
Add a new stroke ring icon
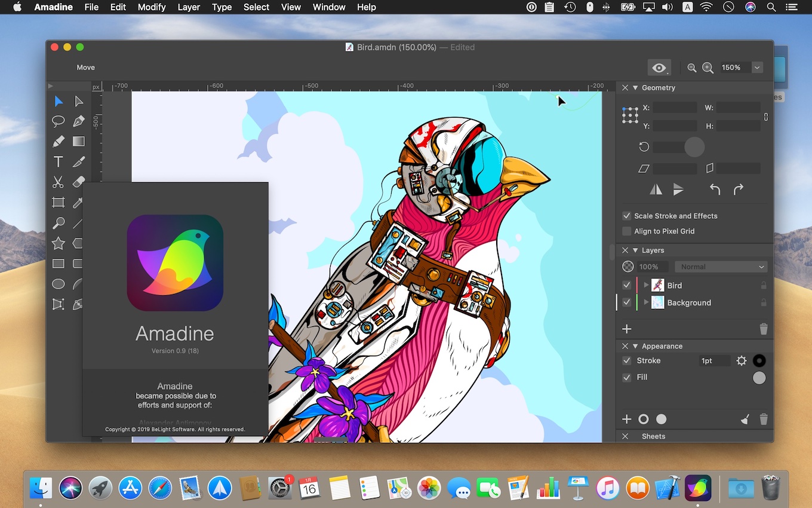tap(644, 420)
